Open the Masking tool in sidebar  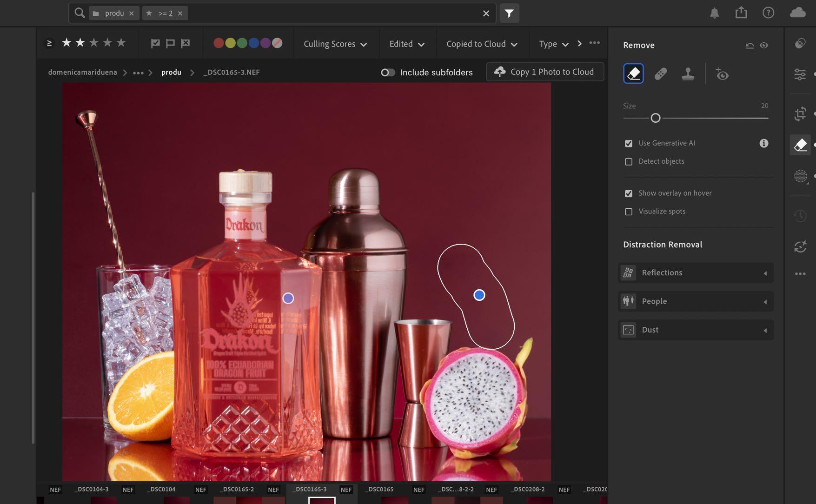tap(800, 176)
